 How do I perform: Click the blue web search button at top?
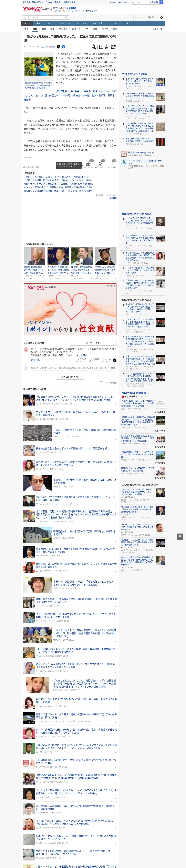coord(161,2)
